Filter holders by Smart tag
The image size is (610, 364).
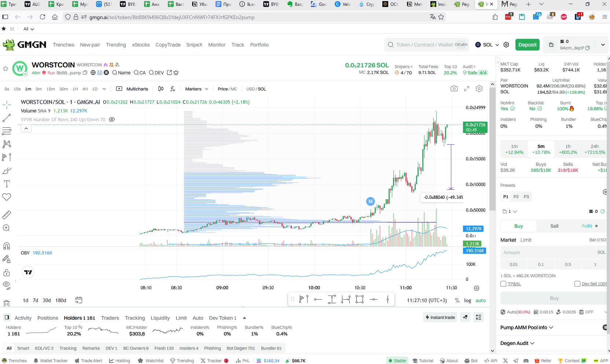tap(23, 348)
